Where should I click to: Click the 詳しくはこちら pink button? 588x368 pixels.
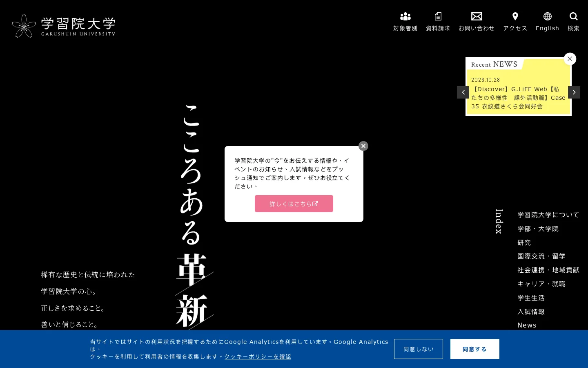[x=294, y=204]
